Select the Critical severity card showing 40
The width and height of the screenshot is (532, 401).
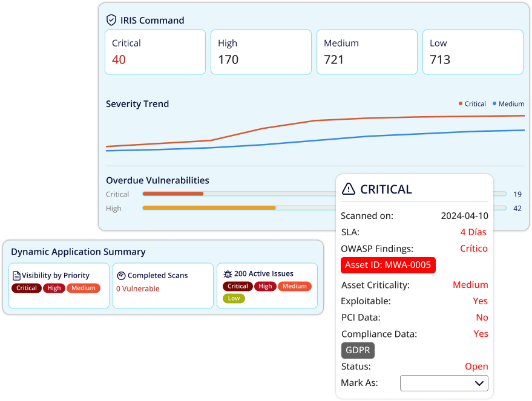(x=156, y=52)
